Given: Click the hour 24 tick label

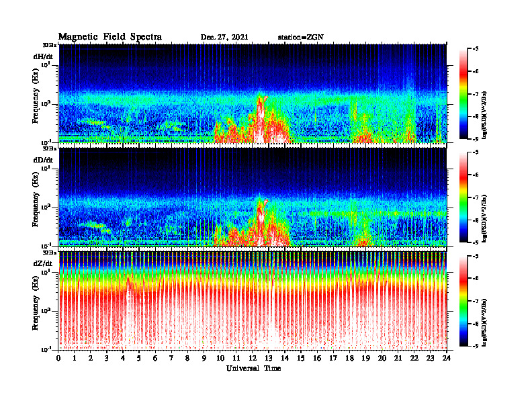Looking at the screenshot, I should 447,358.
